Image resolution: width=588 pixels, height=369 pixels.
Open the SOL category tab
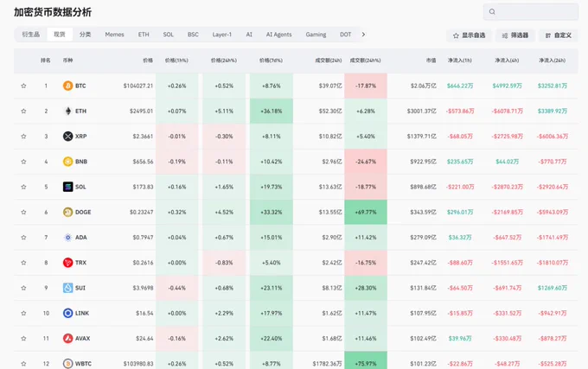169,35
